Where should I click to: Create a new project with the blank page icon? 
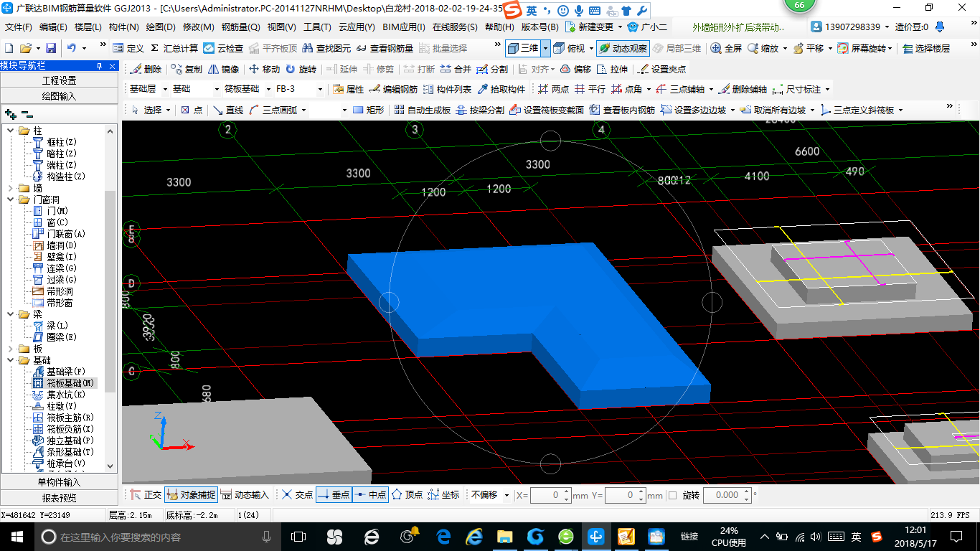9,48
